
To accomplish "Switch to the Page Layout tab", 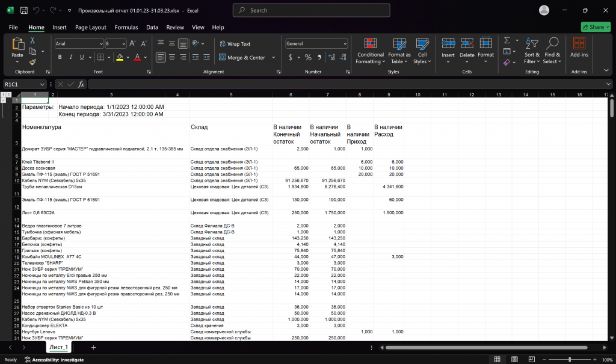I will (91, 27).
